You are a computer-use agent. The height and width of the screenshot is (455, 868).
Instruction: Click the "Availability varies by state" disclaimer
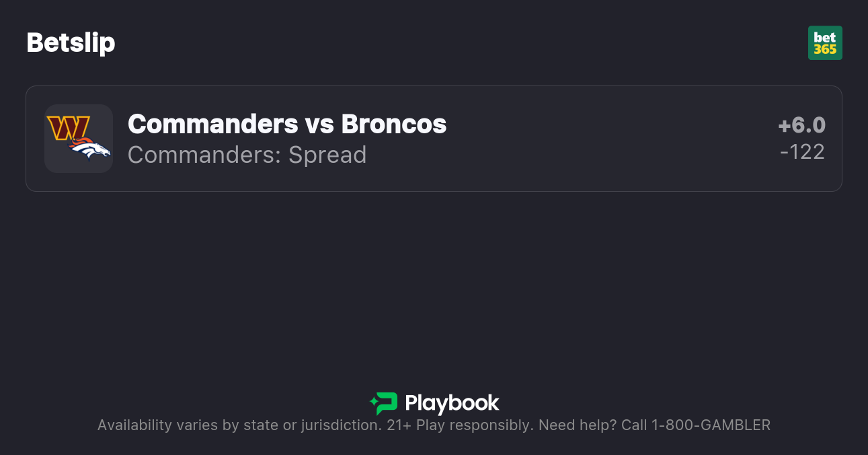click(x=187, y=425)
